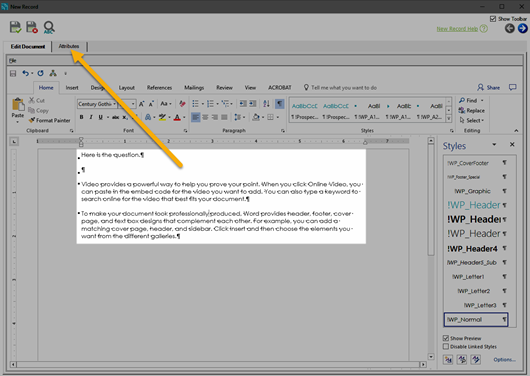Click the undo arrow in quick access toolbar
This screenshot has height=376, width=530.
[25, 73]
